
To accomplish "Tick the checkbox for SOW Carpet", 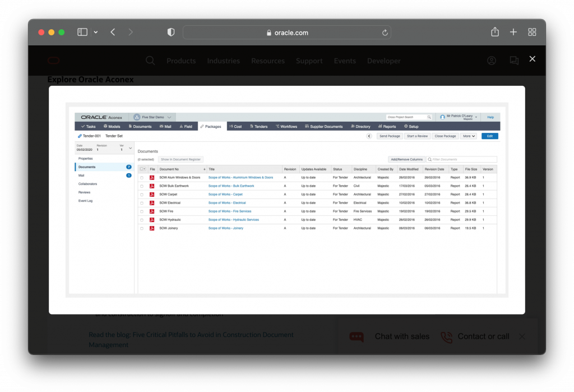I will 142,195.
